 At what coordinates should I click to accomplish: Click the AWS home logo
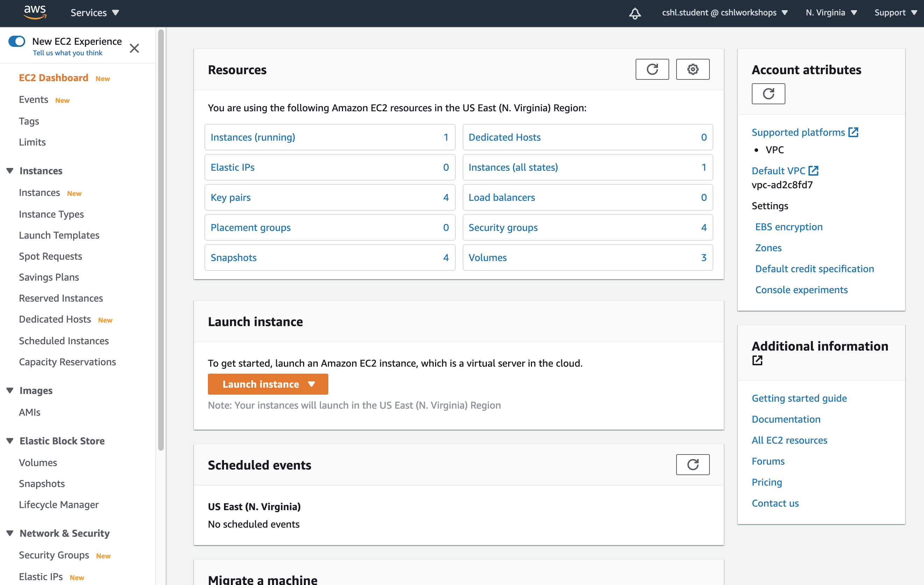click(x=35, y=12)
